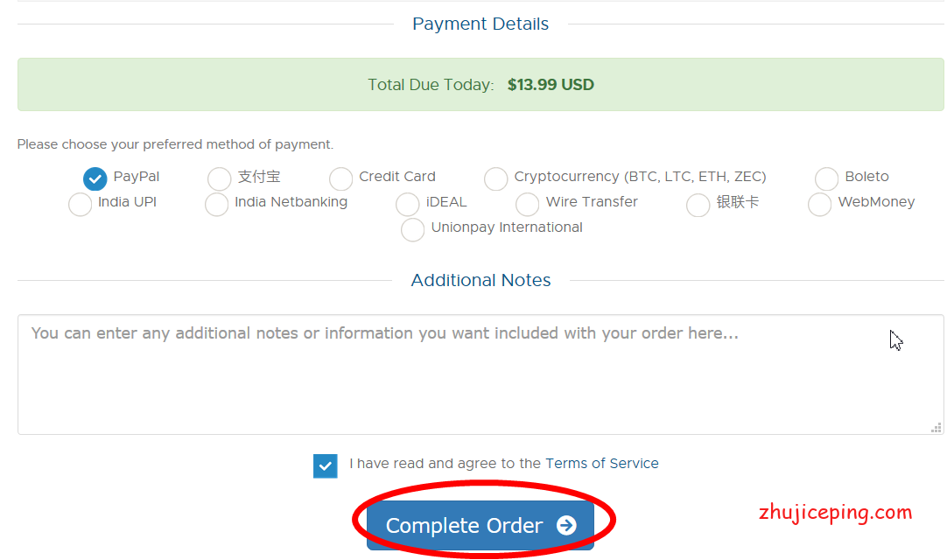This screenshot has height=560, width=947.
Task: Click the Total Due Today banner
Action: [x=481, y=85]
